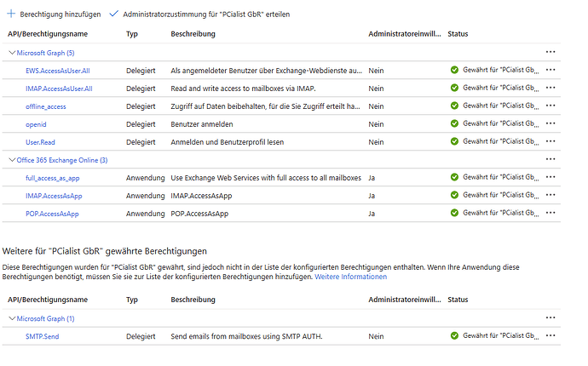588x366 pixels.
Task: Open ellipsis menu for POP.AccessAsApp row
Action: click(551, 213)
